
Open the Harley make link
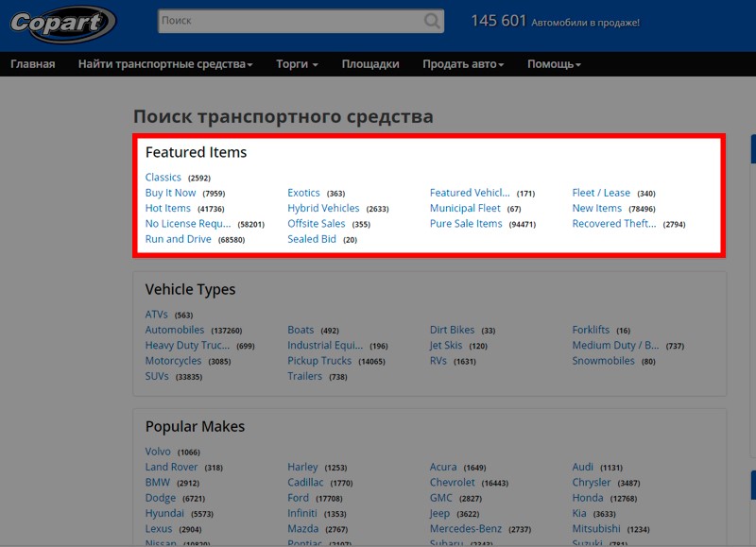click(302, 468)
